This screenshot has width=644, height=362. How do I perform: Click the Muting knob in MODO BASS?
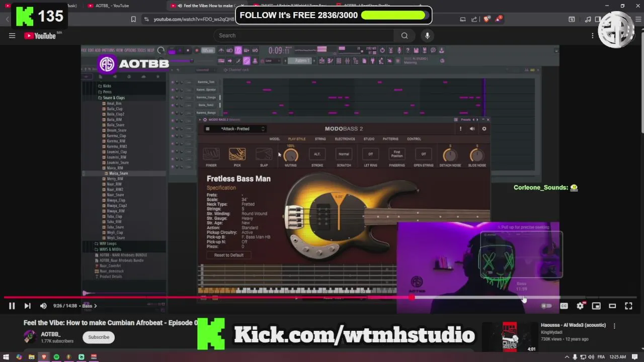(291, 155)
